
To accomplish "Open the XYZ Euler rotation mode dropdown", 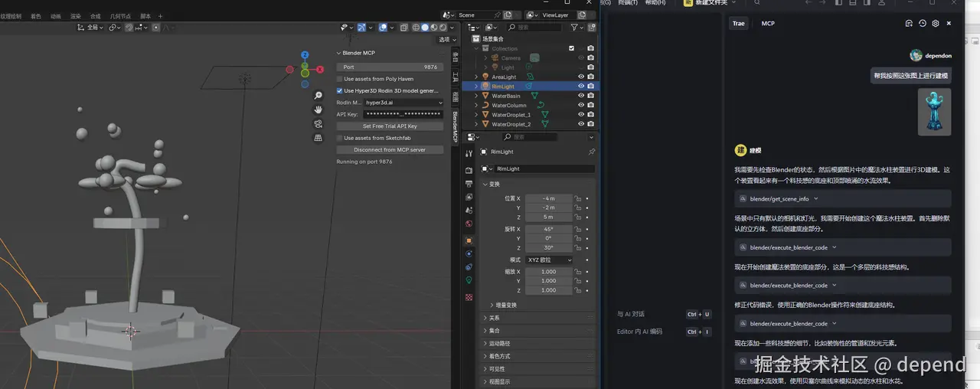I will coord(549,260).
